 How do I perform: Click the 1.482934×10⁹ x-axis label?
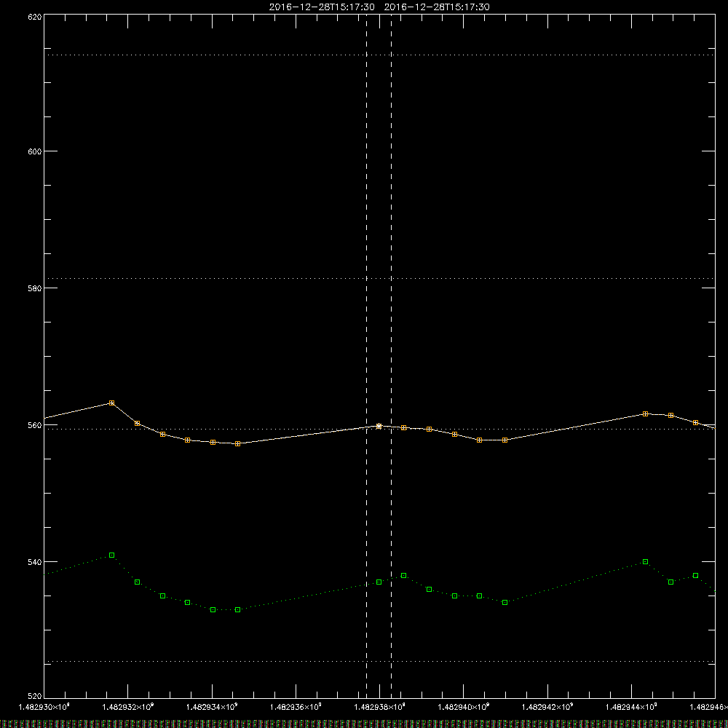212,707
